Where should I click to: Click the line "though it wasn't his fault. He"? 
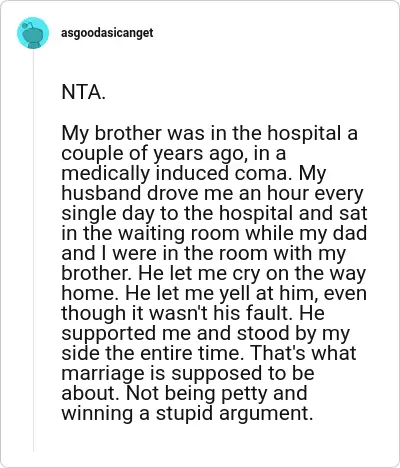tap(193, 313)
